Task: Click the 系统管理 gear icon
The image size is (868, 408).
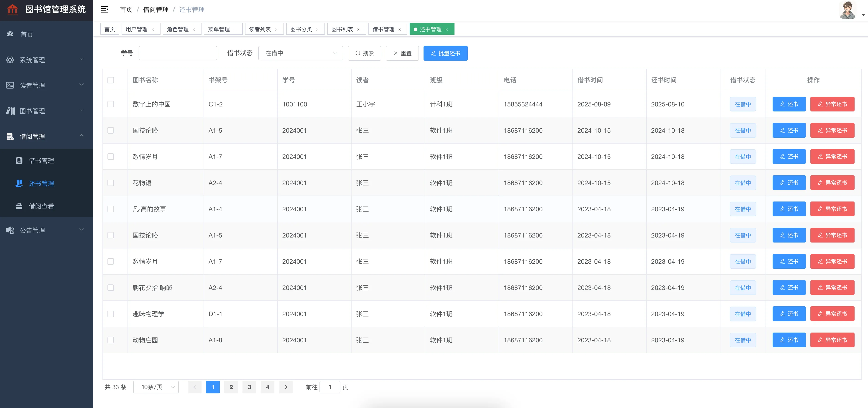Action: point(10,60)
